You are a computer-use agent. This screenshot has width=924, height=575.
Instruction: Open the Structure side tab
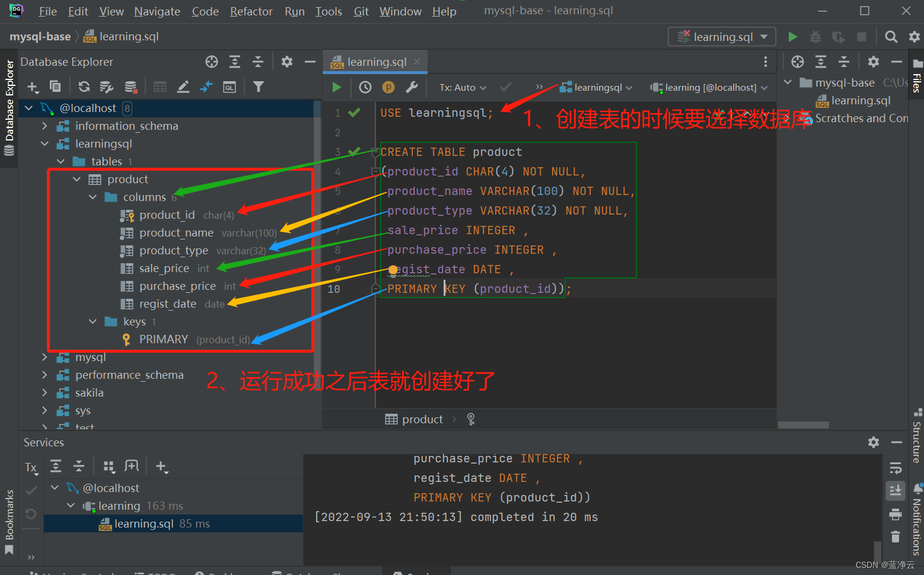[x=917, y=435]
